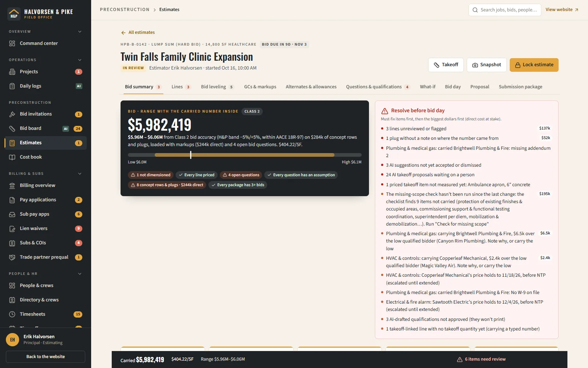Click the H&P company logo

tap(14, 14)
